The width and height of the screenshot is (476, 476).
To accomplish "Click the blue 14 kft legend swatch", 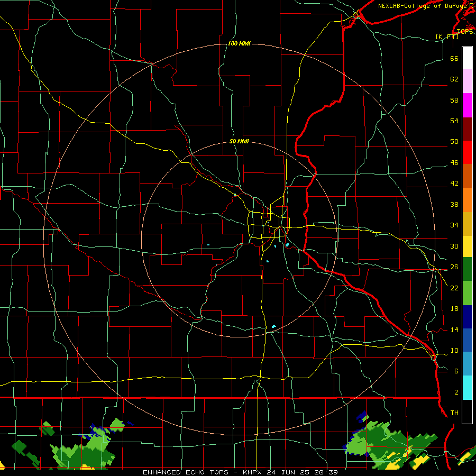I will click(x=467, y=340).
